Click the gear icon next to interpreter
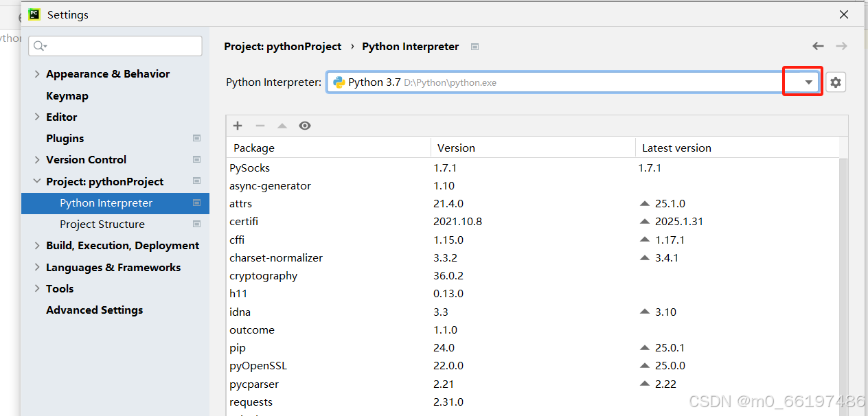 click(x=835, y=82)
